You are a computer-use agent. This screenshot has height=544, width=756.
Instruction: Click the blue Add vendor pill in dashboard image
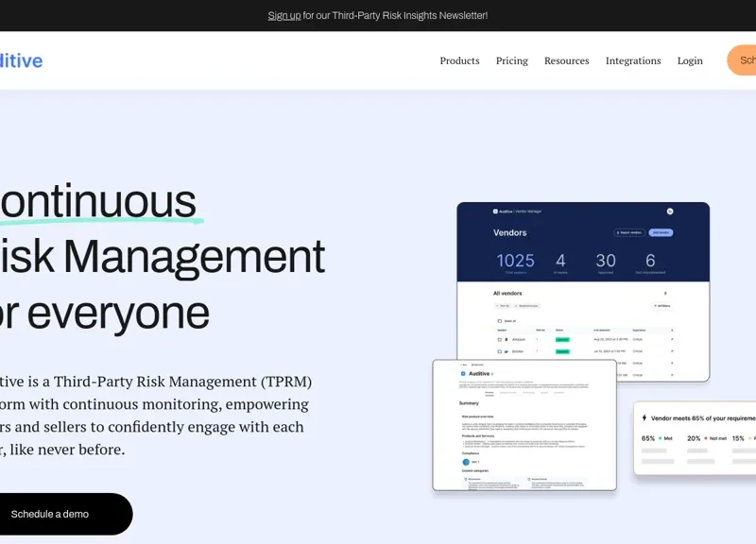661,232
